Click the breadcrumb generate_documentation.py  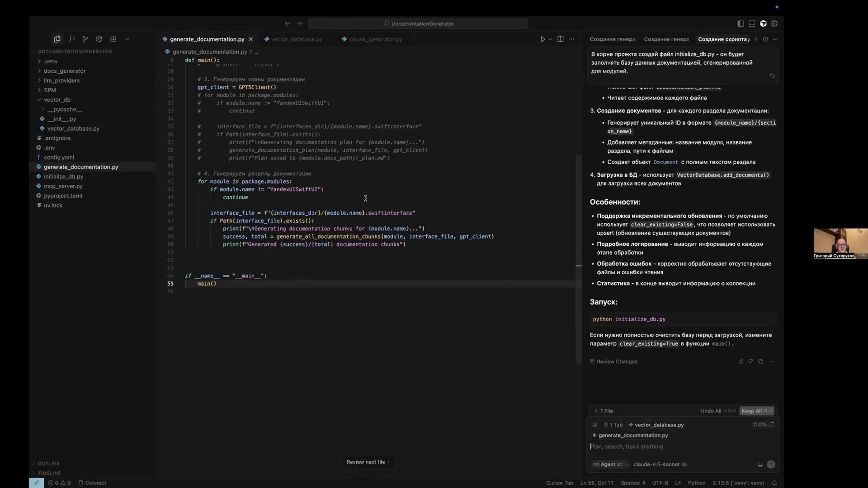[x=210, y=52]
